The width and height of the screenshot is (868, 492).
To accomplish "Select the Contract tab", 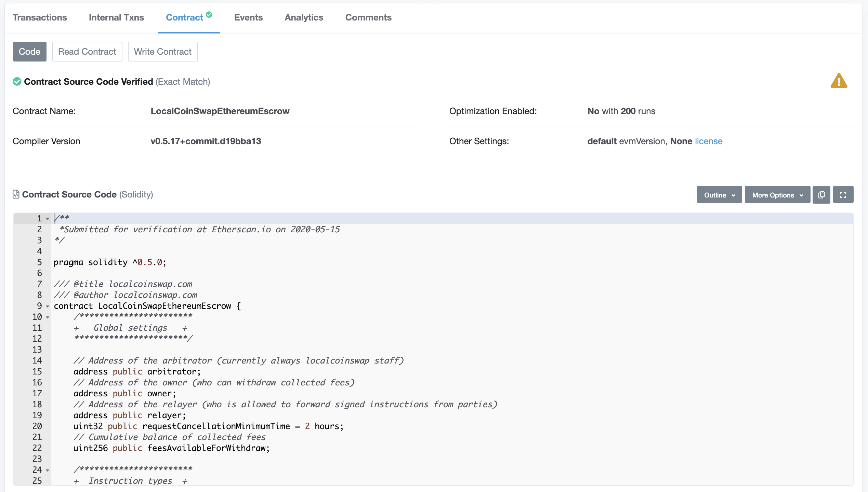I will coord(185,17).
